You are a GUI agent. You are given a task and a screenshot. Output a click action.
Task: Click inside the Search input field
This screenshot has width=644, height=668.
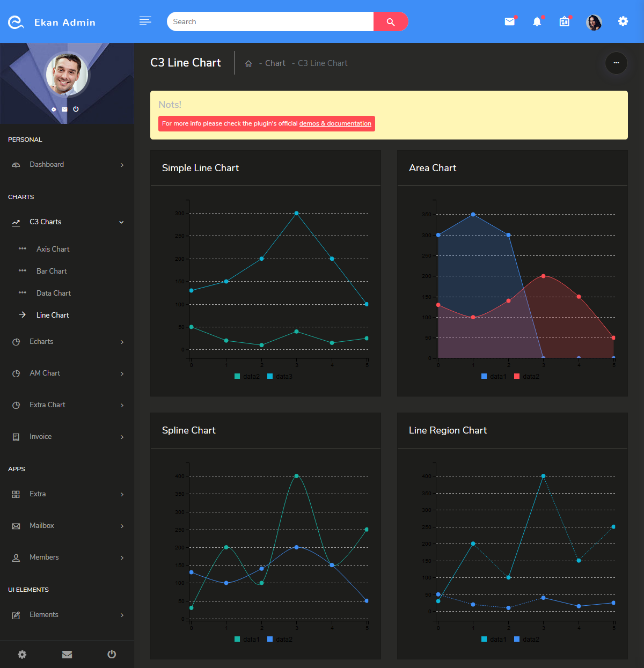(x=258, y=21)
